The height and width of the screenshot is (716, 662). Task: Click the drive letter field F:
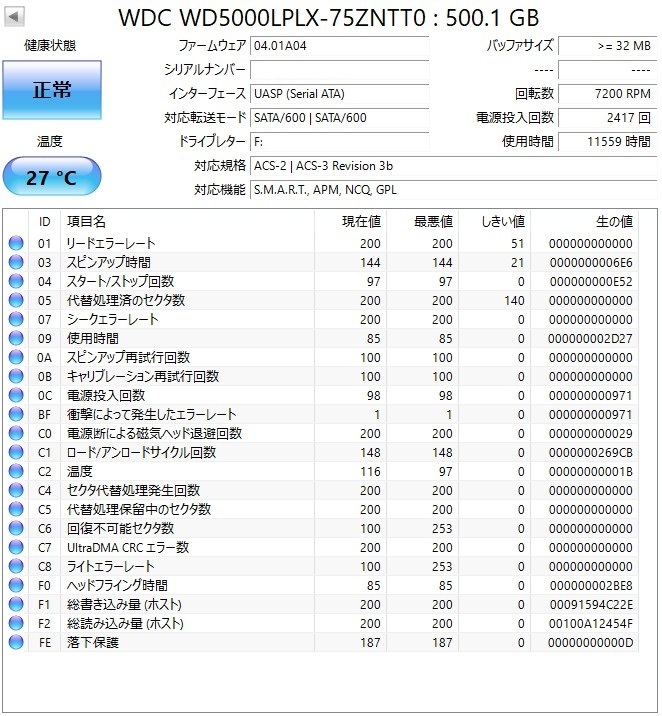(x=340, y=142)
